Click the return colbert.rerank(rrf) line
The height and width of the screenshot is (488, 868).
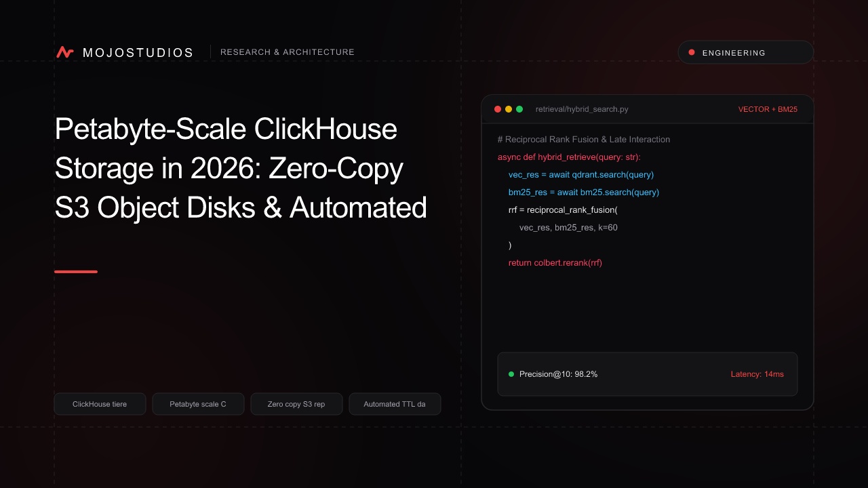coord(555,263)
